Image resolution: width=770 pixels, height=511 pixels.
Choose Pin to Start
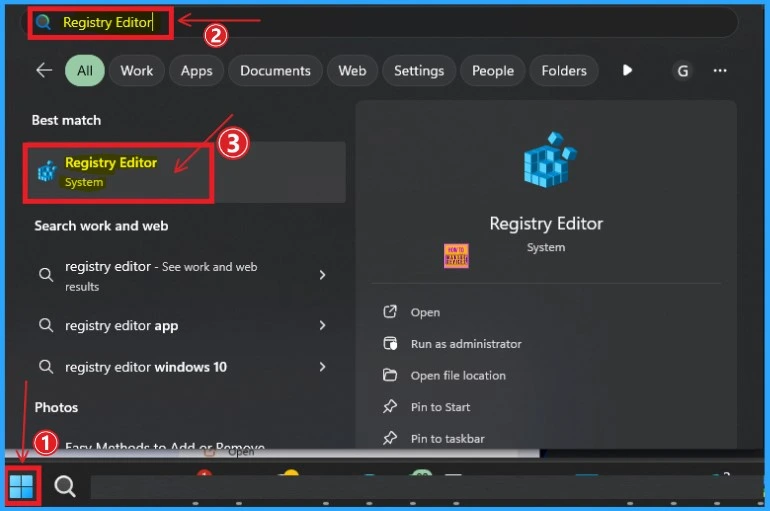pyautogui.click(x=440, y=407)
